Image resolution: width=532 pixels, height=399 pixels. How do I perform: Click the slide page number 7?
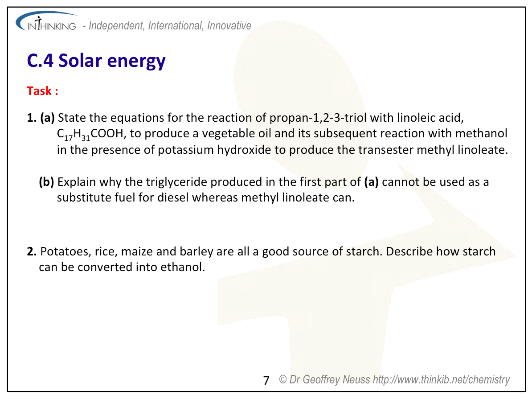coord(266,380)
